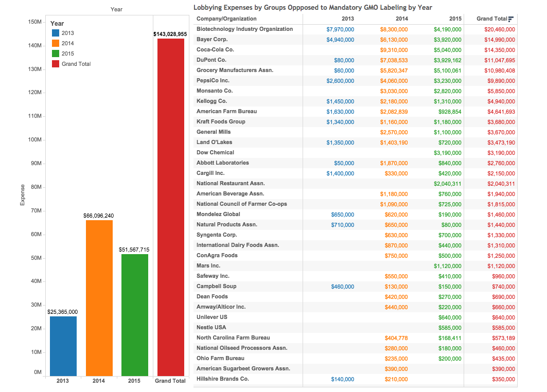This screenshot has height=392, width=547.
Task: Click the Expense axis title
Action: pos(23,195)
